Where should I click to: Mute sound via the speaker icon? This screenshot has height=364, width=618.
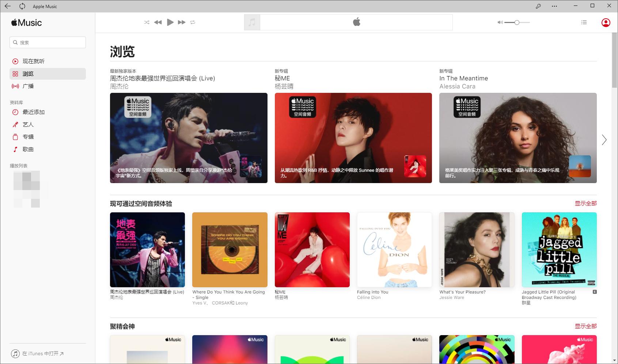(x=500, y=22)
